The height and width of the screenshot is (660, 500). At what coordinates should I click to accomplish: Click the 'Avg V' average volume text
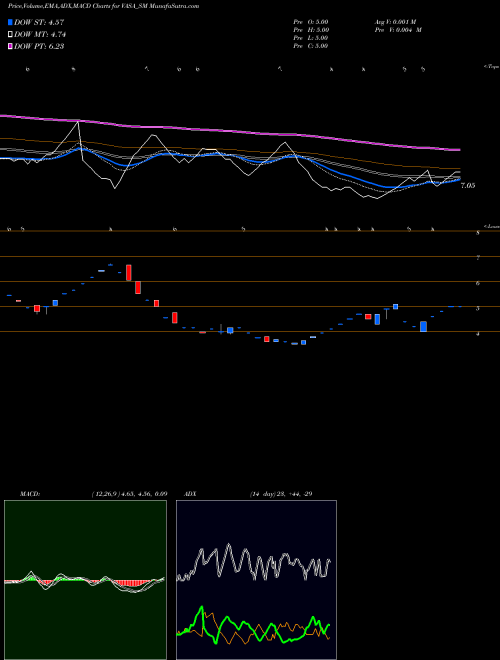pos(395,21)
